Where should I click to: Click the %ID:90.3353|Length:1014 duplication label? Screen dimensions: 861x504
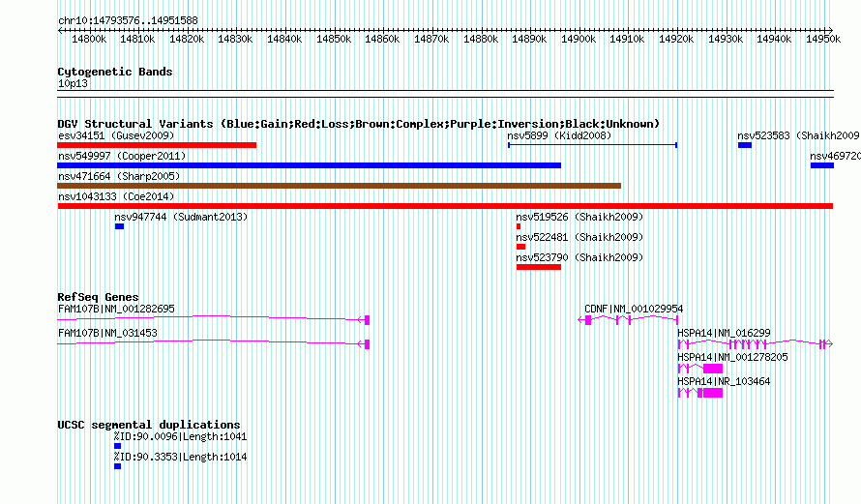point(181,458)
